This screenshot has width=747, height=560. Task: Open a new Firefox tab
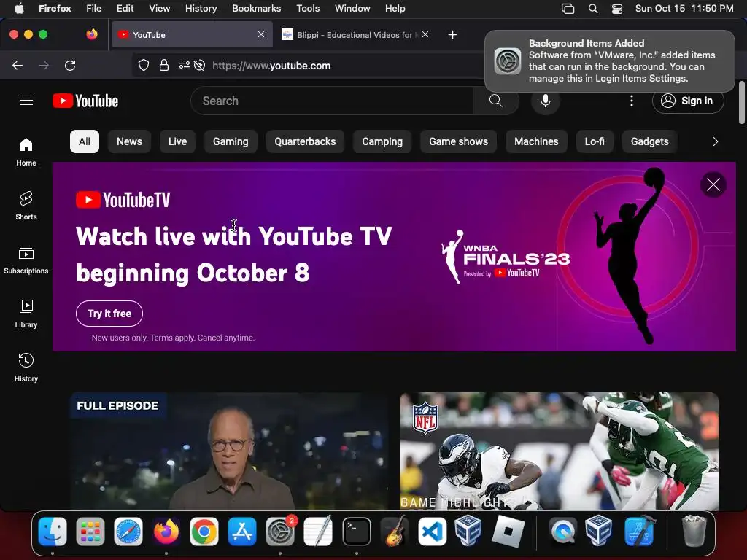point(452,35)
